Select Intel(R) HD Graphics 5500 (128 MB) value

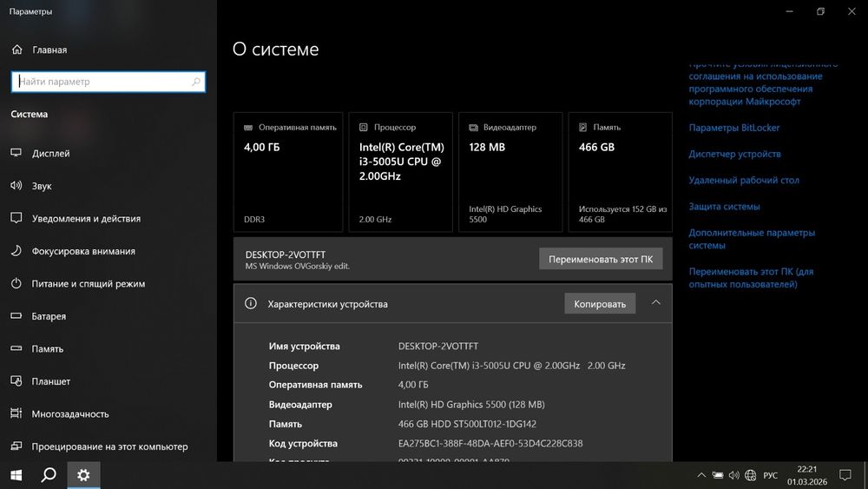[471, 405]
